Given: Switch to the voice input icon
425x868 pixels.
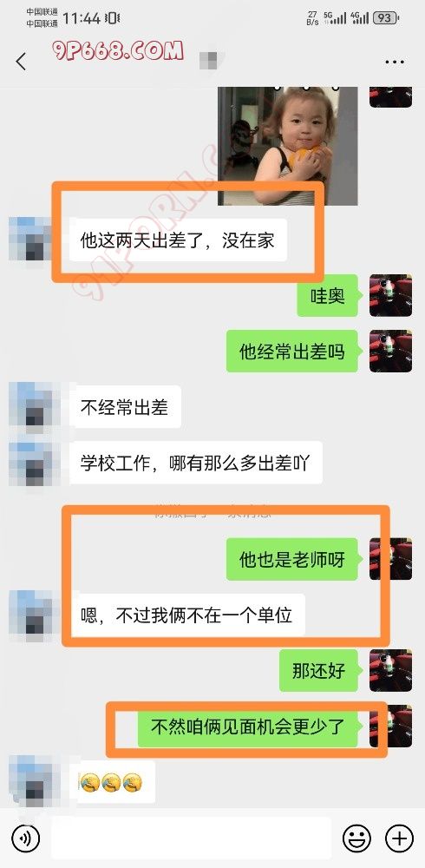Looking at the screenshot, I should pyautogui.click(x=25, y=838).
